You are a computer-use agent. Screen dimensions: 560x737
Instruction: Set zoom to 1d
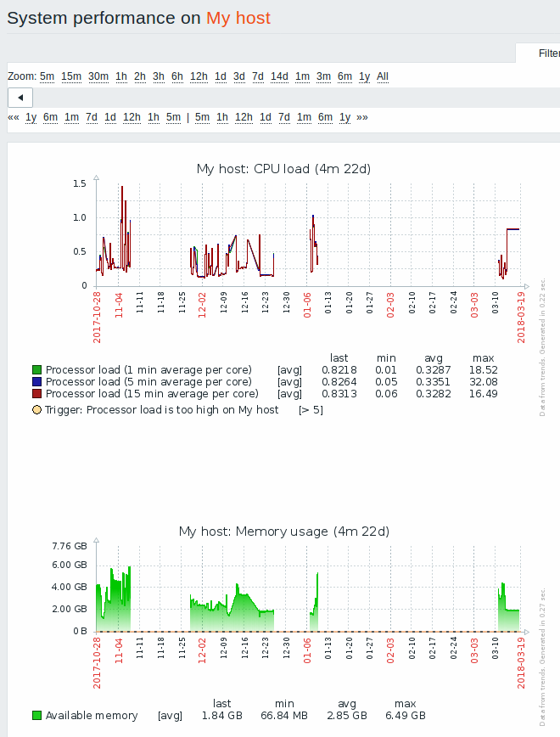[221, 76]
